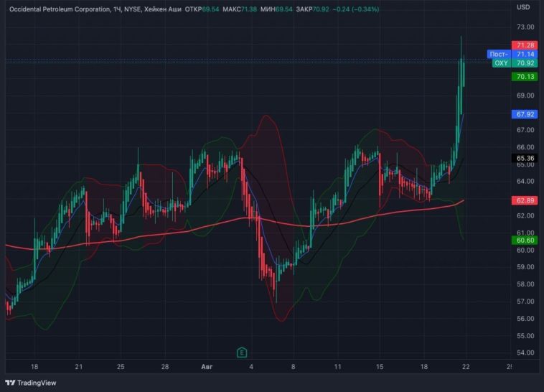The width and height of the screenshot is (544, 392).
Task: Click the earnings 'E' marker icon
Action: click(x=242, y=352)
